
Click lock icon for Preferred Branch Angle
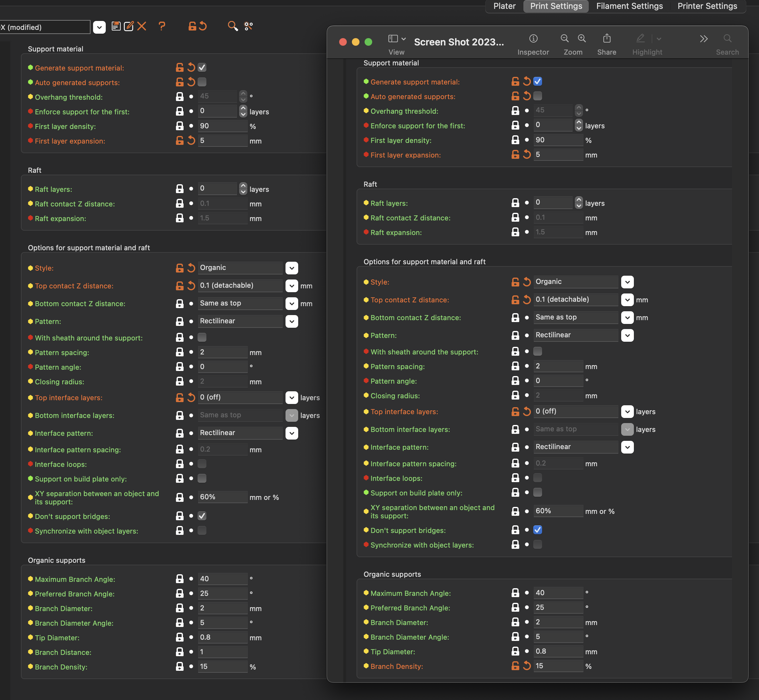(179, 594)
